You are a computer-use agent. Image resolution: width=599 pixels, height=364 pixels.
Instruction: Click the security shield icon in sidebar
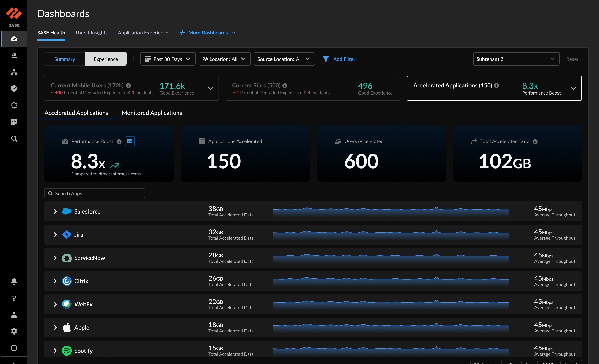(14, 88)
